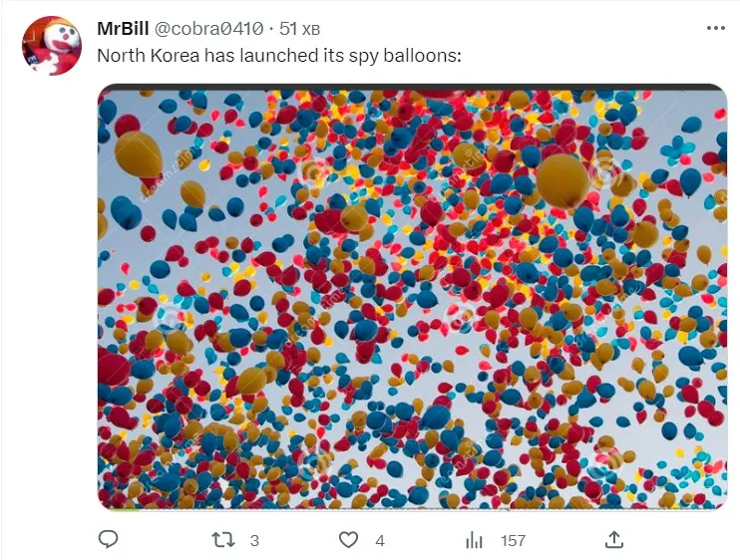Open view analytics via the bar-chart icon
Image resolution: width=740 pixels, height=560 pixels.
(474, 539)
